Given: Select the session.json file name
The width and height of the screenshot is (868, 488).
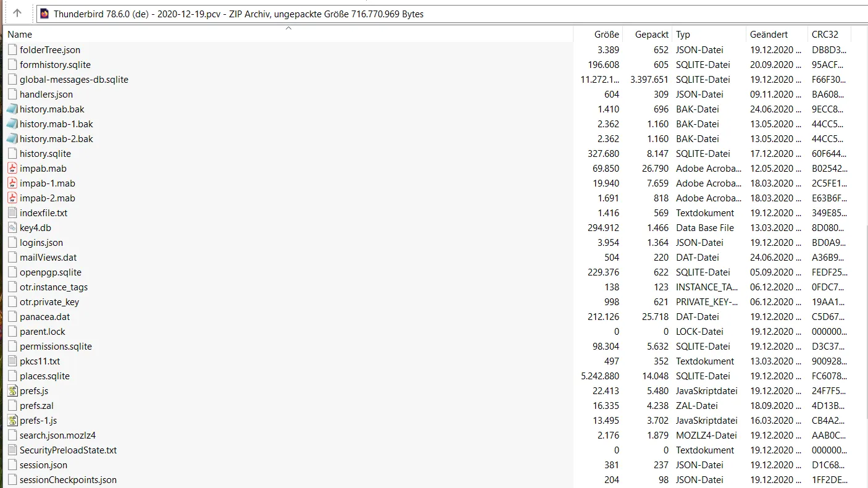Looking at the screenshot, I should coord(43,465).
